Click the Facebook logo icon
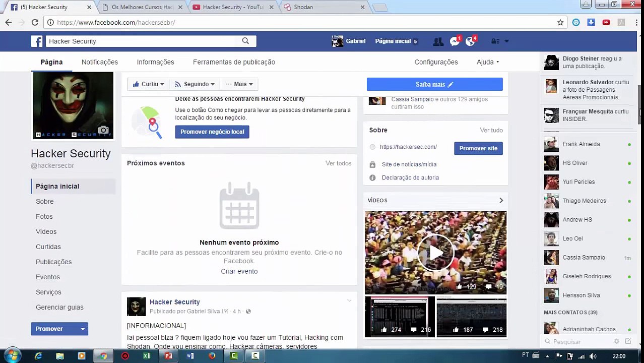Screen dimensions: 644x363 (37, 41)
